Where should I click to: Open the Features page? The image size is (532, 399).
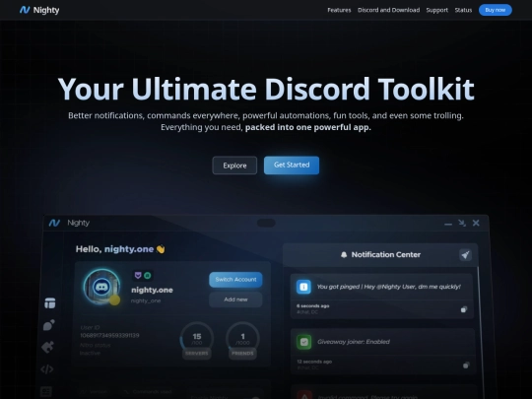pyautogui.click(x=339, y=10)
